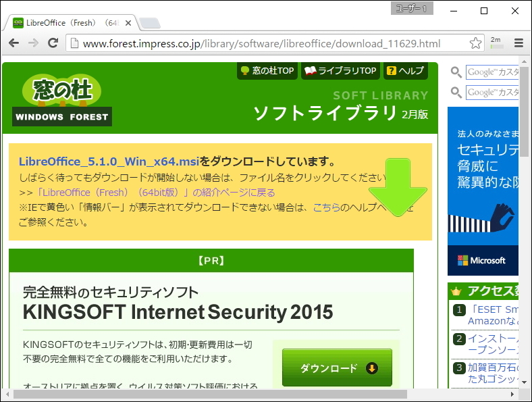The image size is (532, 402).
Task: Click the second search magnifier icon
Action: [456, 93]
